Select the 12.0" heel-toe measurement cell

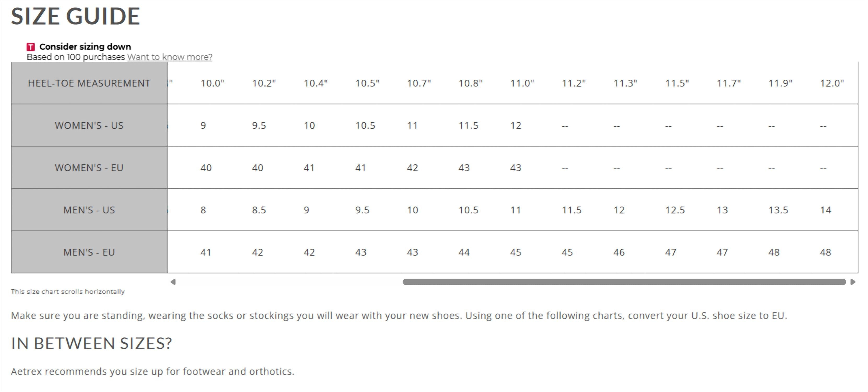pyautogui.click(x=832, y=83)
